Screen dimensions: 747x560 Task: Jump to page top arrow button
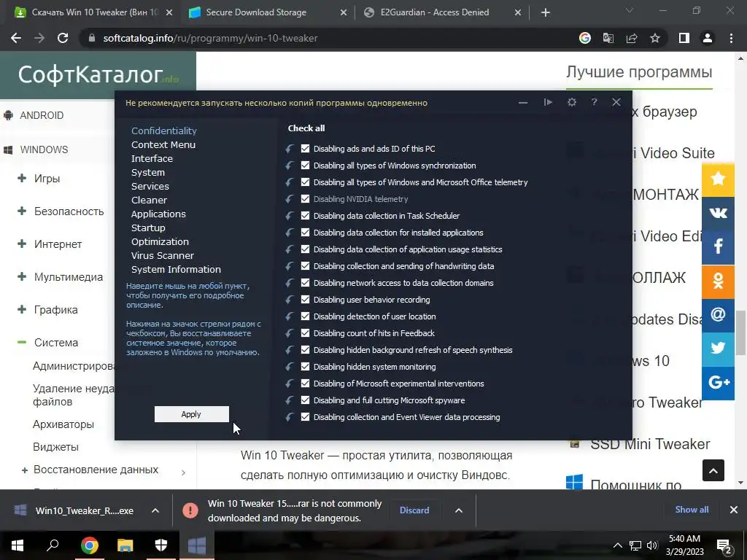pyautogui.click(x=713, y=470)
